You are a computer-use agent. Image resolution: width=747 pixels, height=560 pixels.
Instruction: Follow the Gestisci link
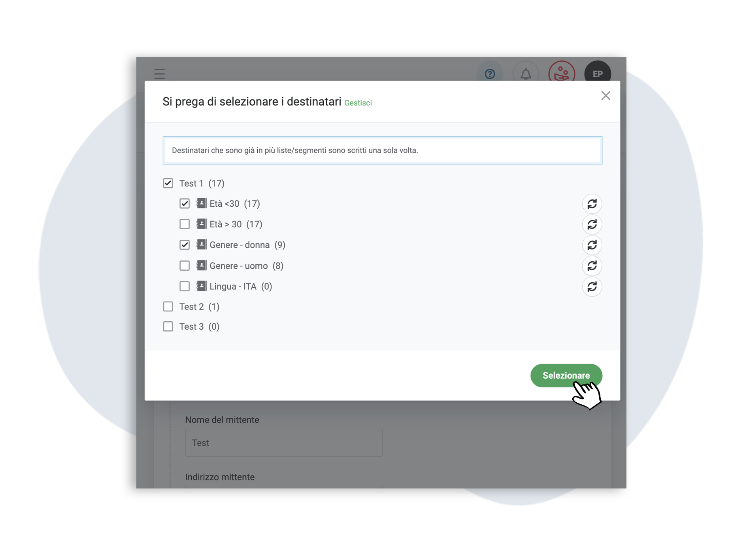point(358,103)
